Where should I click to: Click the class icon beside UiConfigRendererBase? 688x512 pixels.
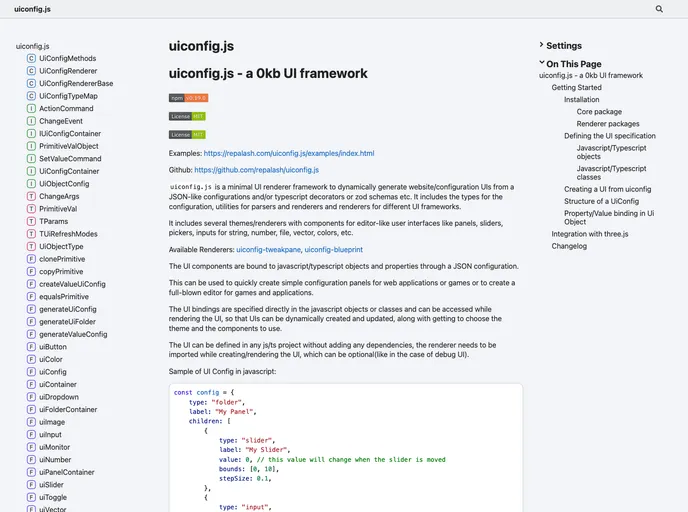point(31,83)
